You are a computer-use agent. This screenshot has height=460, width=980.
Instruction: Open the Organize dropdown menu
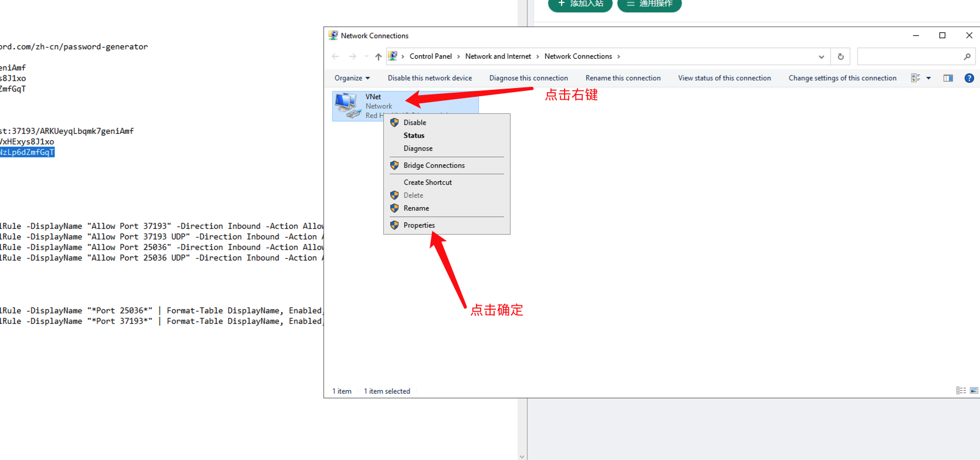[x=352, y=78]
